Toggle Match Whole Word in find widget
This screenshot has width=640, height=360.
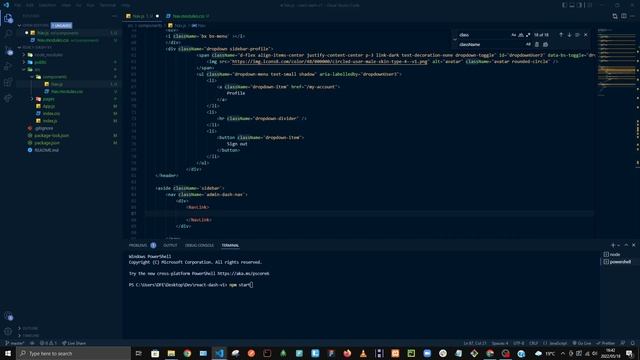tap(521, 35)
